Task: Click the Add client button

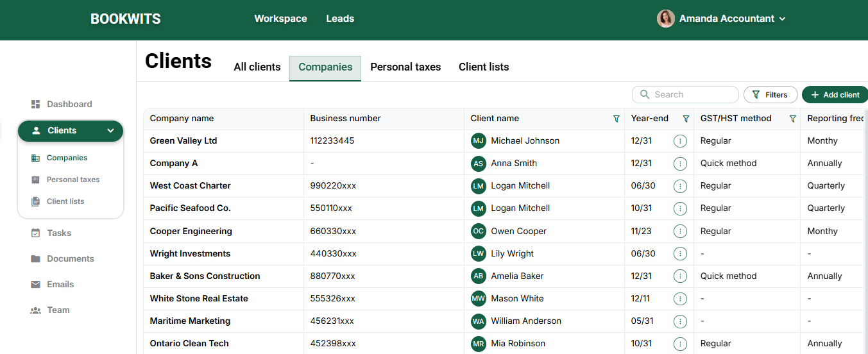Action: (x=835, y=95)
